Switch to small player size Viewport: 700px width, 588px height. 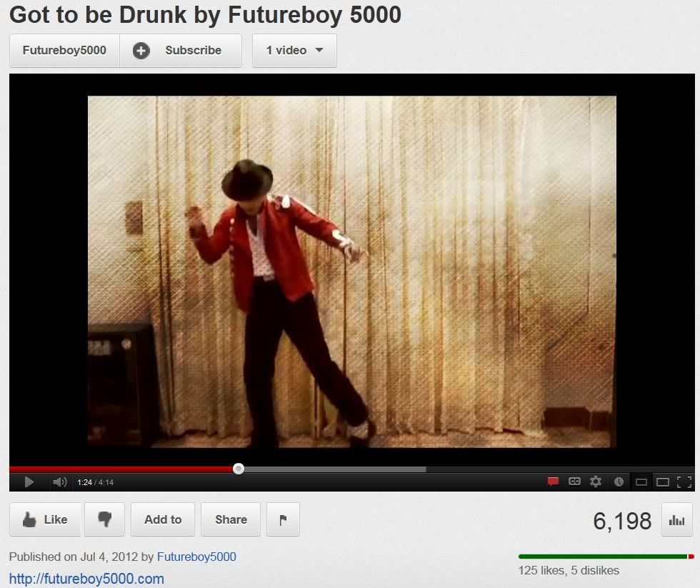click(x=641, y=482)
